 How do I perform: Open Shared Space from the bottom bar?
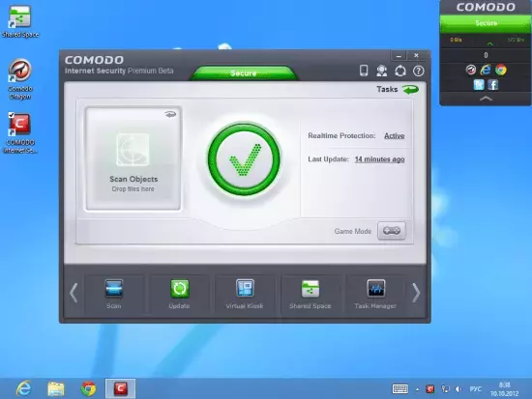[310, 294]
